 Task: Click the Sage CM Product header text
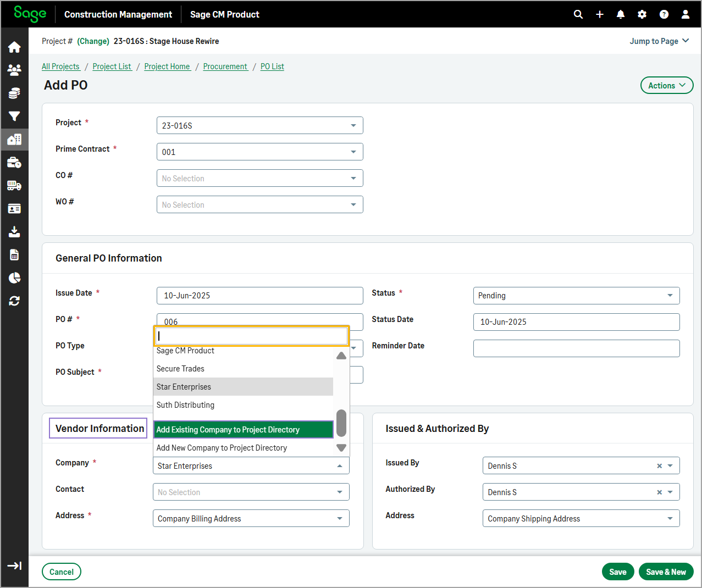[x=225, y=14]
